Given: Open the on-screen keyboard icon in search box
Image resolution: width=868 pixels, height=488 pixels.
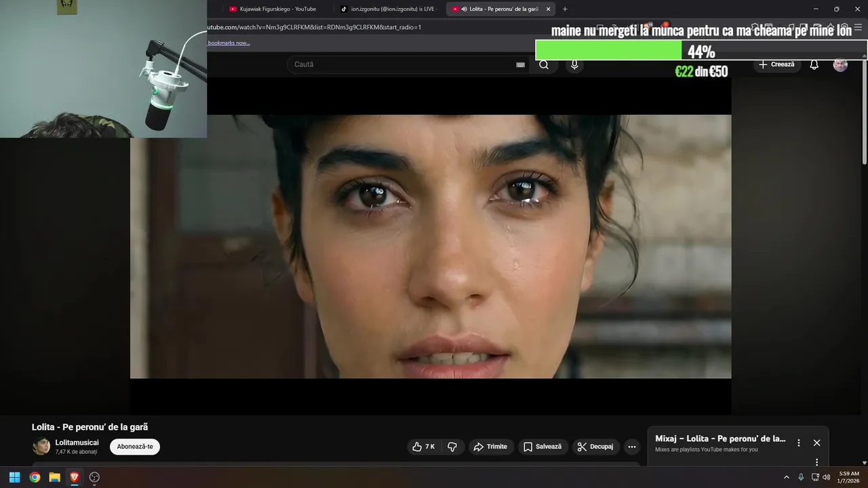Looking at the screenshot, I should click(x=520, y=65).
